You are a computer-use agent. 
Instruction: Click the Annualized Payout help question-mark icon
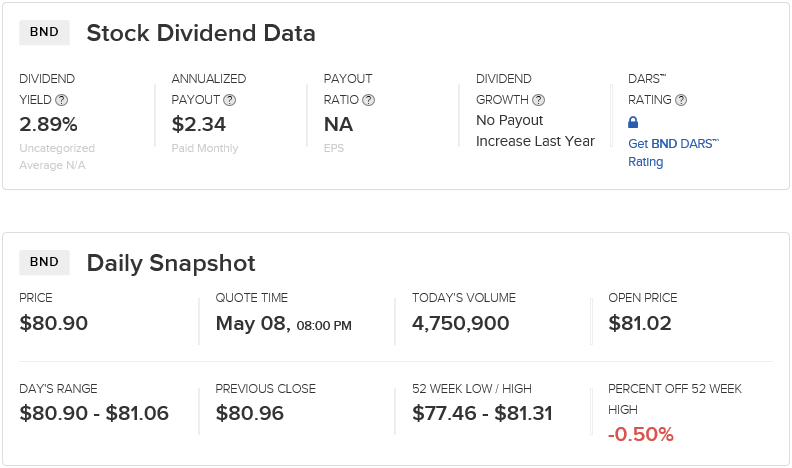pyautogui.click(x=230, y=100)
